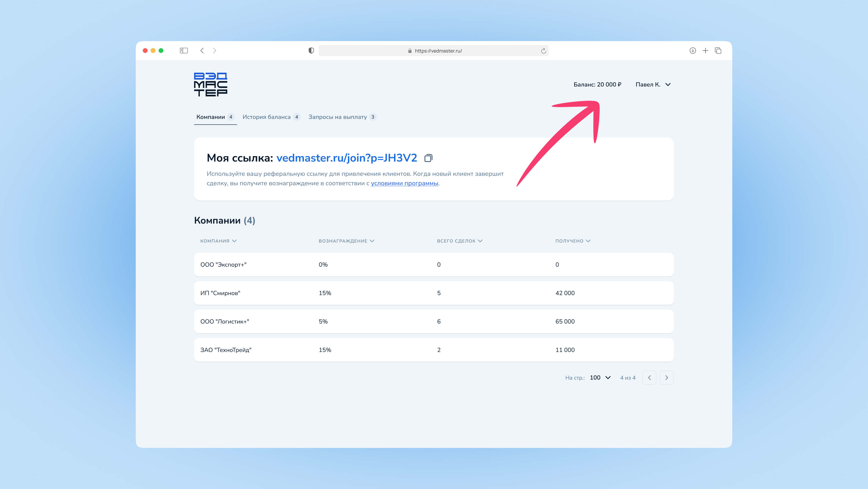Go to next page of companies
This screenshot has width=868, height=489.
[666, 377]
